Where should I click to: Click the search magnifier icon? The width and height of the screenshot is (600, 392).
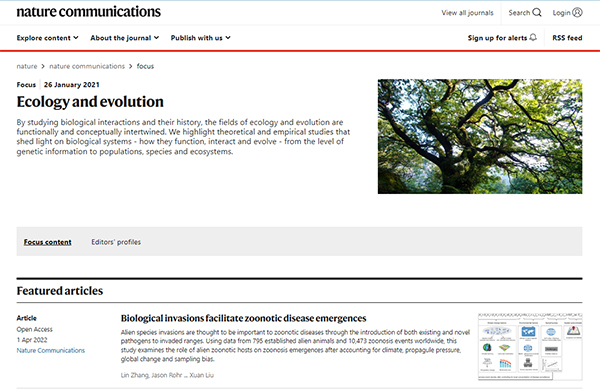coord(537,13)
